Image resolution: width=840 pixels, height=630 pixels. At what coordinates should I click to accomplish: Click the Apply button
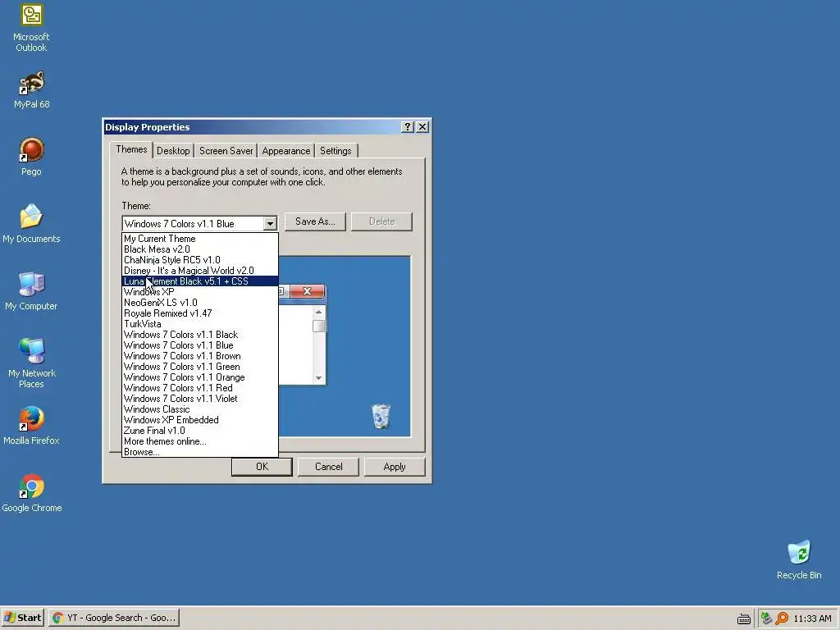[x=395, y=467]
